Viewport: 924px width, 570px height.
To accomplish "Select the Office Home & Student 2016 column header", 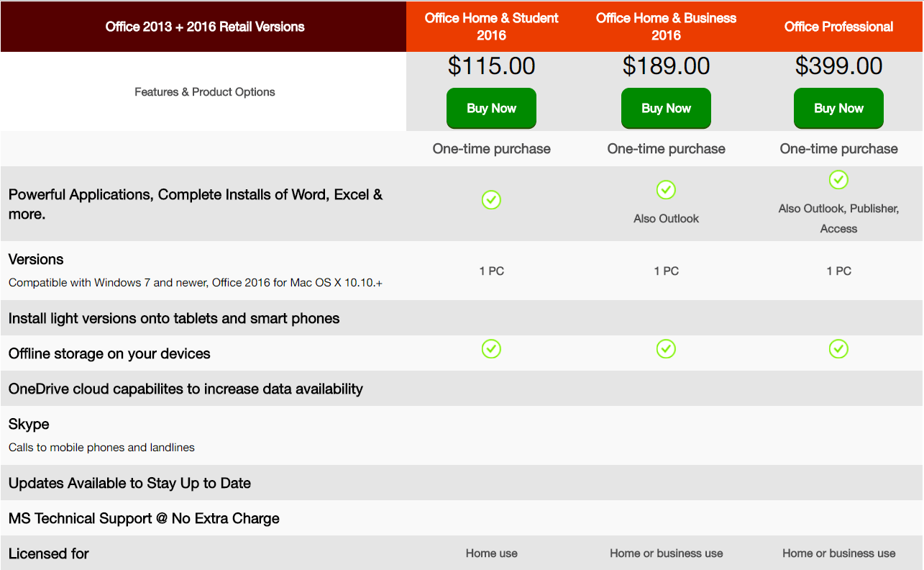I will pos(491,26).
